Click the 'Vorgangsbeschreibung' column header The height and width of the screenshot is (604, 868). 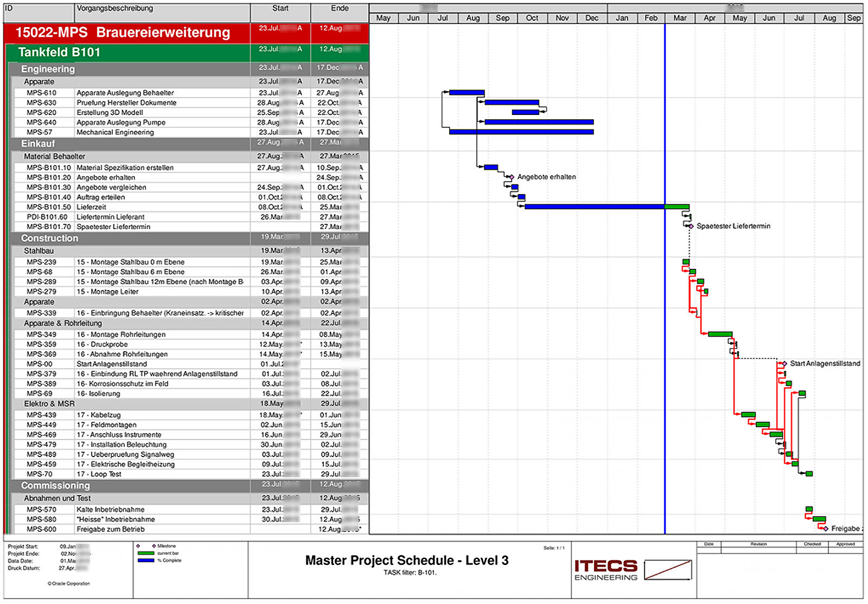click(x=114, y=8)
